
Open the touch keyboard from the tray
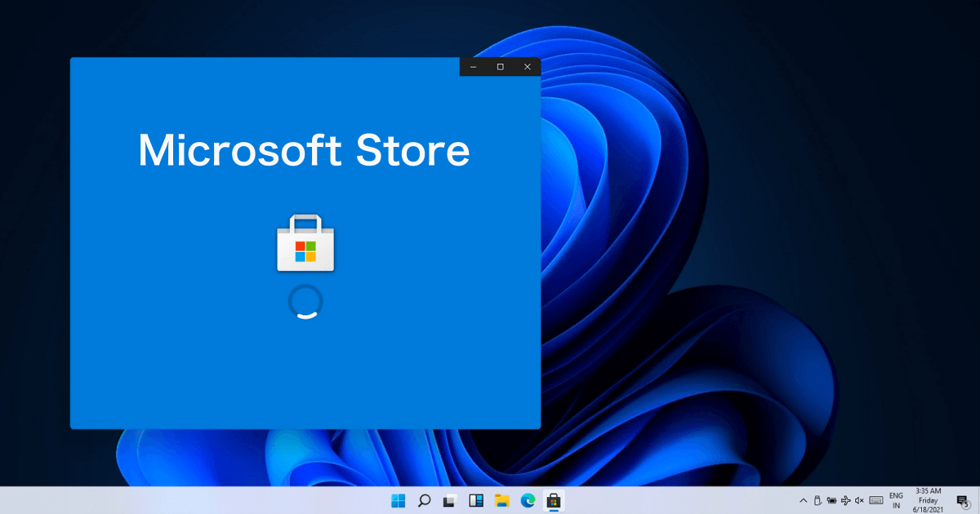(x=876, y=500)
